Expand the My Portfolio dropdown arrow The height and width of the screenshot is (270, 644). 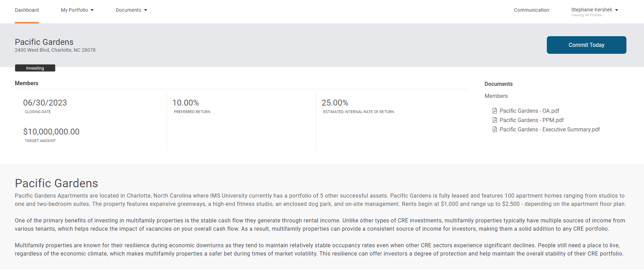pyautogui.click(x=92, y=10)
